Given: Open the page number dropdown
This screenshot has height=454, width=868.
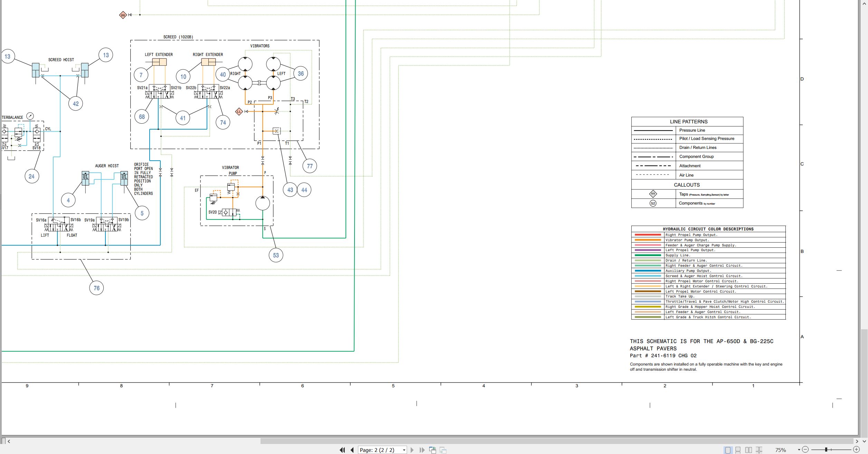Looking at the screenshot, I should (404, 450).
